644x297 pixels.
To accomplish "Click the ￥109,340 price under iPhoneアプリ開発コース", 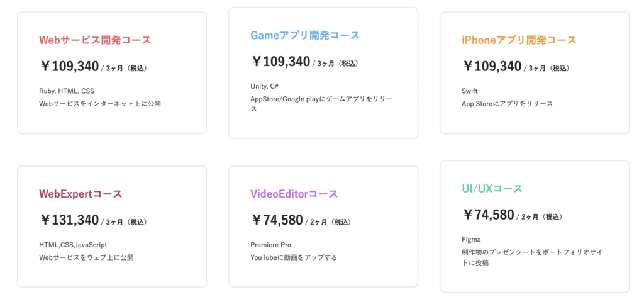I will [492, 66].
